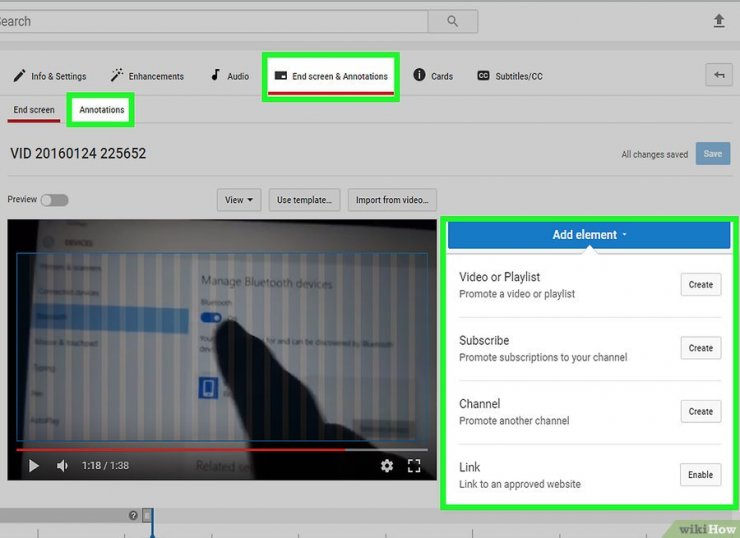Screen dimensions: 740x538
Task: Open the Cards tab
Action: [x=433, y=76]
